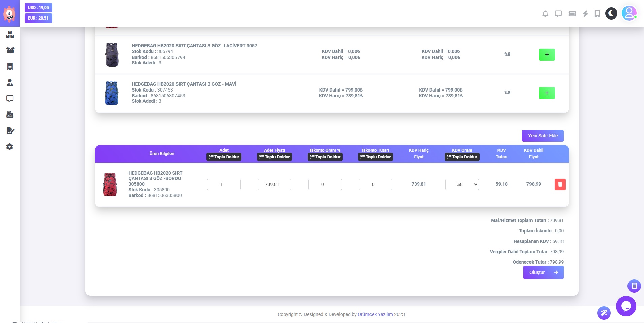Image resolution: width=644 pixels, height=323 pixels.
Task: Click the blue MAVİ backpack thumbnail
Action: 111,93
